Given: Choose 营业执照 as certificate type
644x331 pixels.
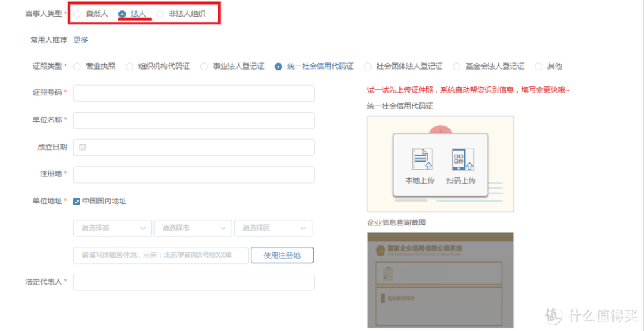Looking at the screenshot, I should (78, 66).
